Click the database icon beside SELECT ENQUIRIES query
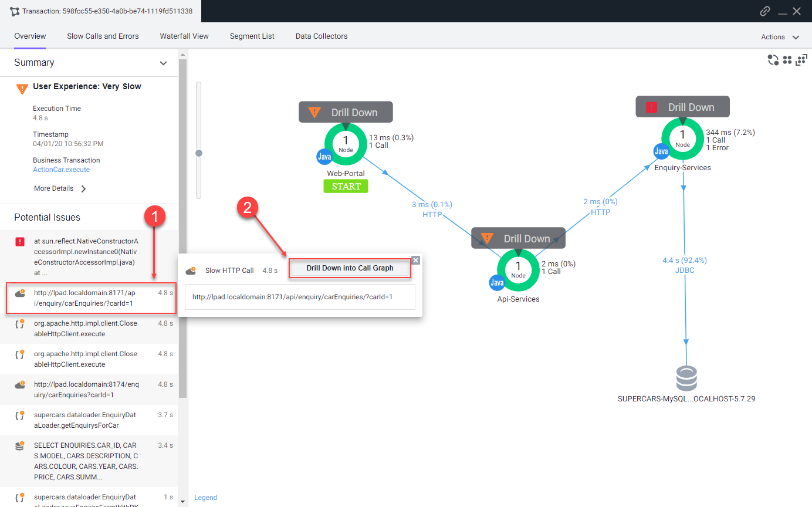Screen dimensions: 812x507 pos(20,445)
